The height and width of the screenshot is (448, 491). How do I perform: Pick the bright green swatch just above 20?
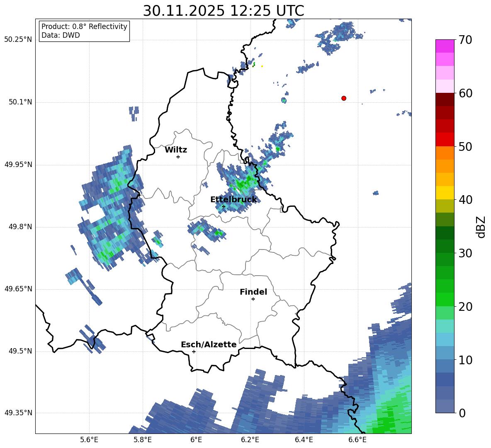click(445, 300)
